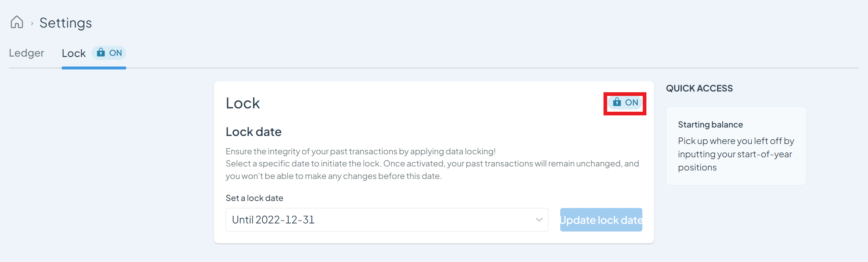This screenshot has width=868, height=262.
Task: Click the lock icon in Lock tab badge
Action: (x=101, y=53)
